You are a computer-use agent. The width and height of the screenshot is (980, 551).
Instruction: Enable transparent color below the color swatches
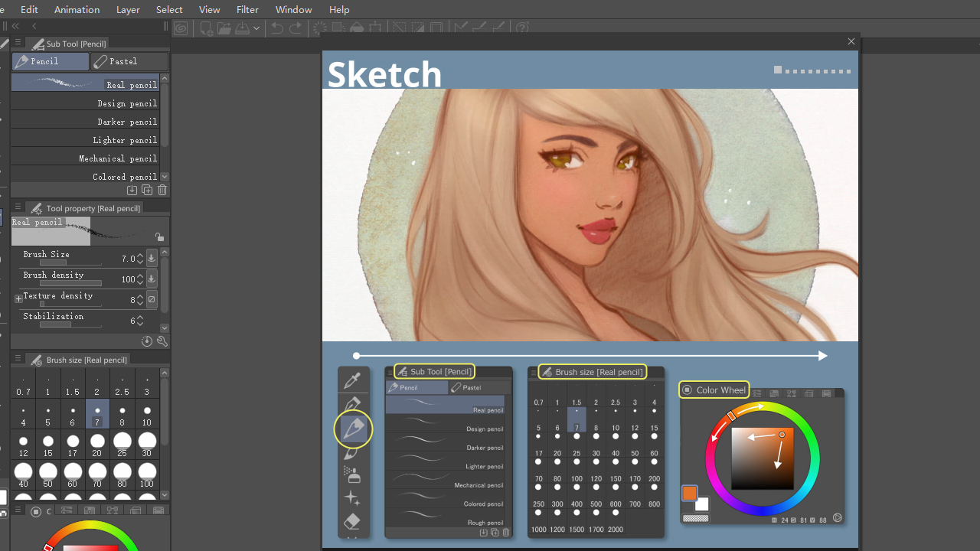695,518
